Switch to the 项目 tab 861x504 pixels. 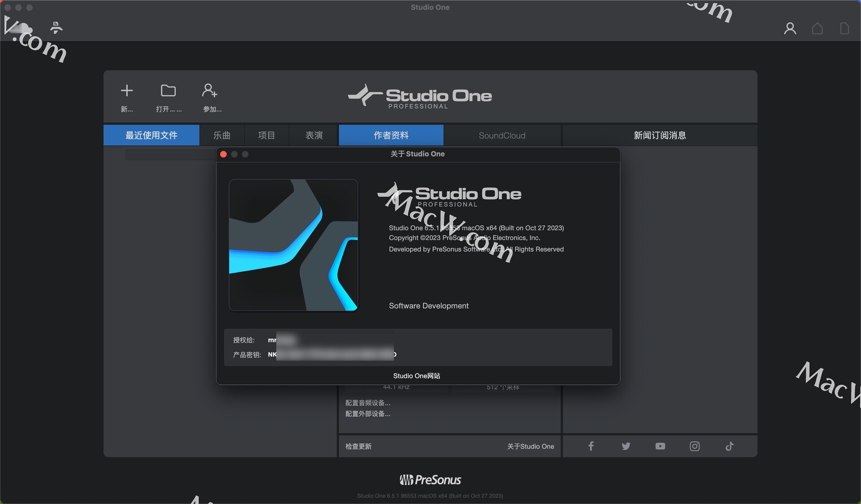(266, 135)
